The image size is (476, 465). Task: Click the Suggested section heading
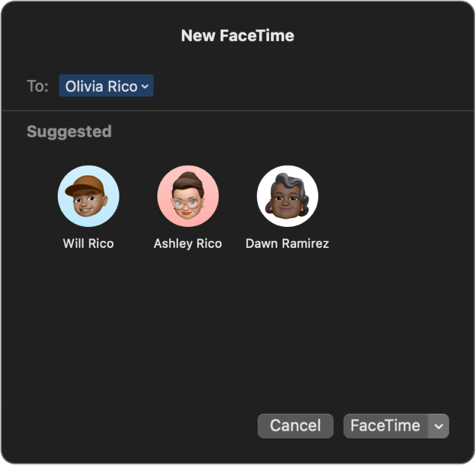tap(69, 132)
